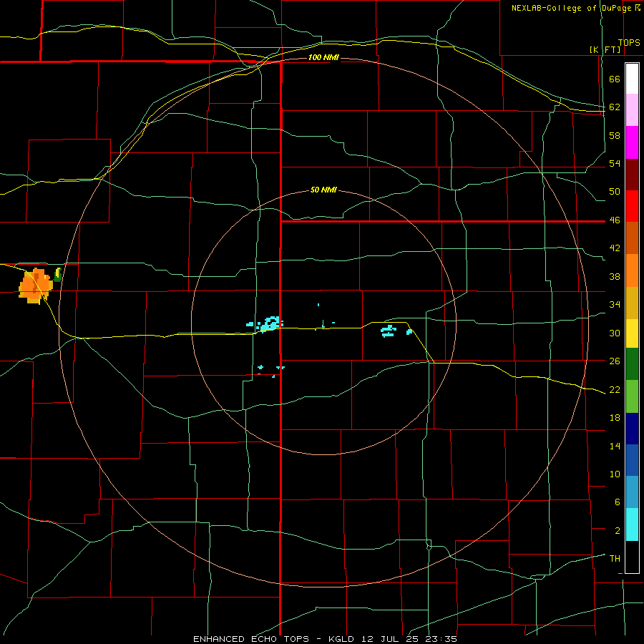Click the light pink swatch beside 62
This screenshot has height=644, width=644.
(632, 109)
